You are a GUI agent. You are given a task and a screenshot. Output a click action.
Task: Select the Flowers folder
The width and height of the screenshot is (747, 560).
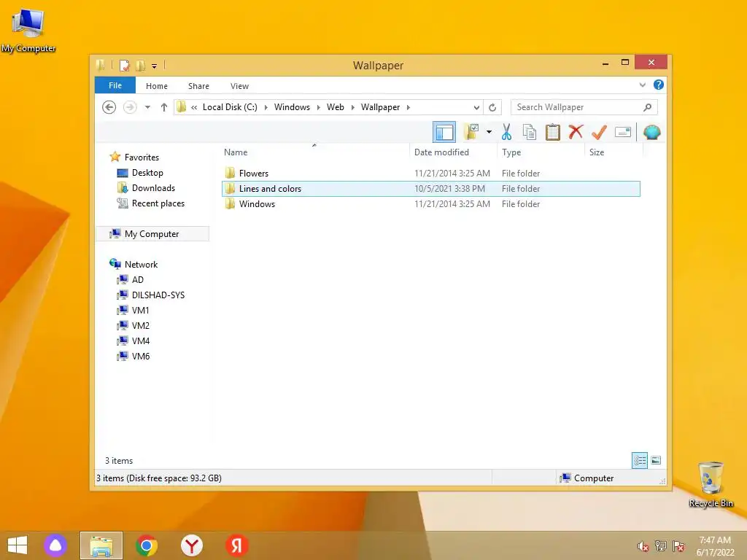click(431, 174)
